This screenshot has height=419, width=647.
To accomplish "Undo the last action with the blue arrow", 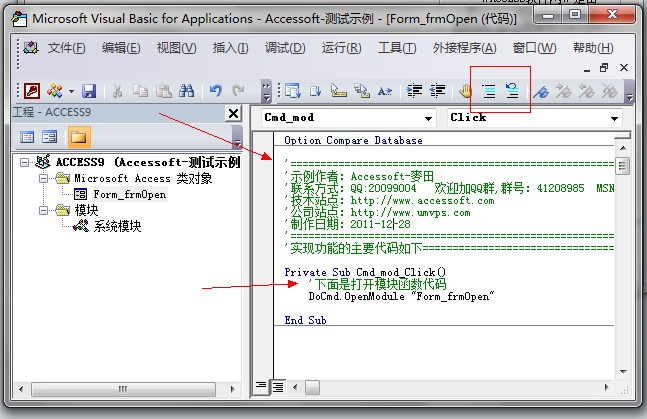I will (x=215, y=91).
